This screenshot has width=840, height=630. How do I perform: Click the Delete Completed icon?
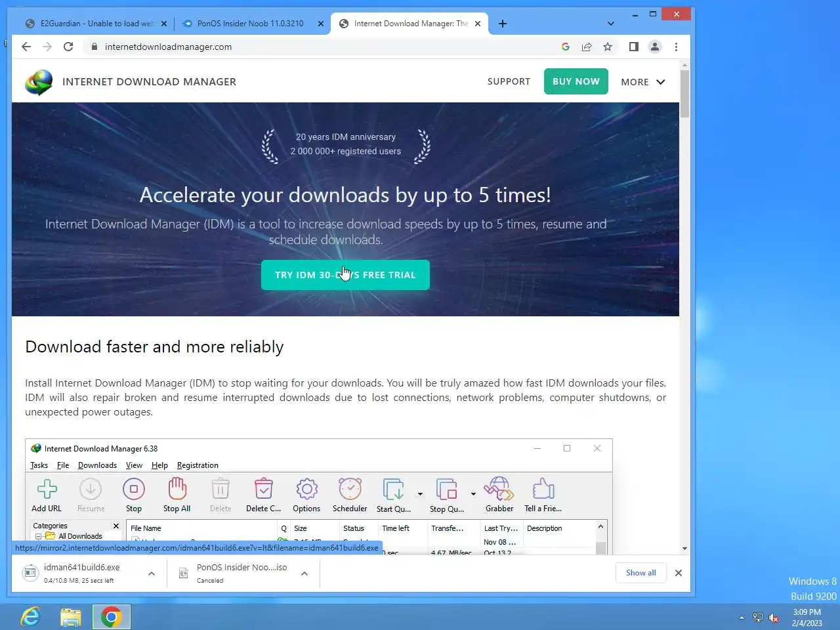(x=263, y=489)
